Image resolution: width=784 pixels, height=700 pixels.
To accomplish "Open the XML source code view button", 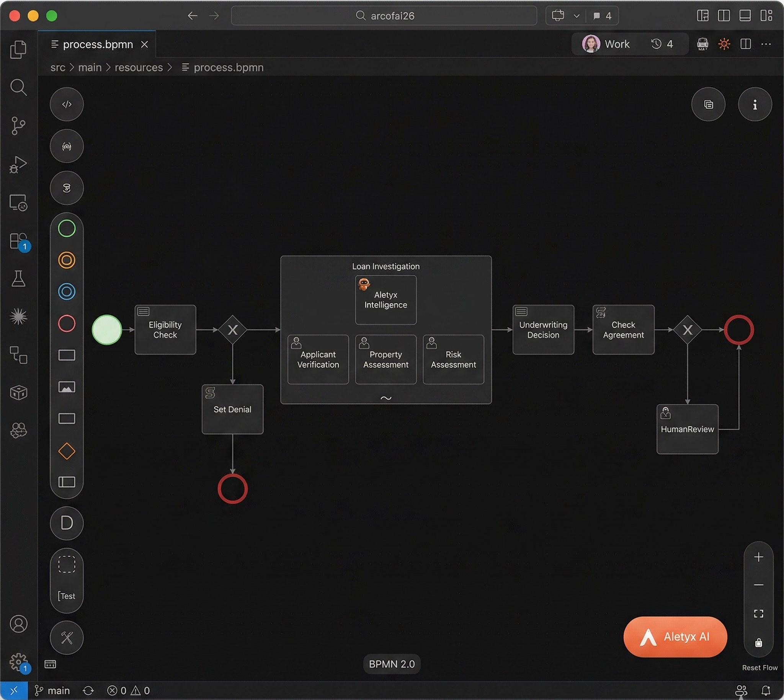I will click(x=67, y=104).
